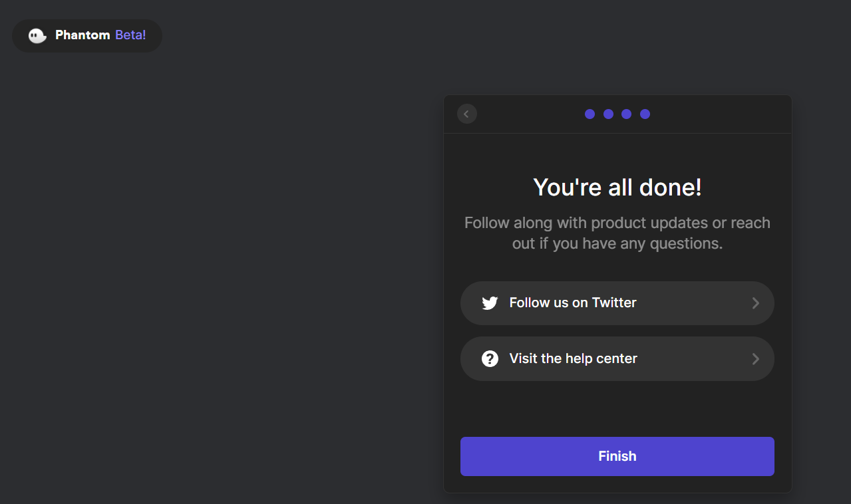Click the Phantom ghost logo icon
Viewport: 851px width, 504px height.
click(37, 36)
